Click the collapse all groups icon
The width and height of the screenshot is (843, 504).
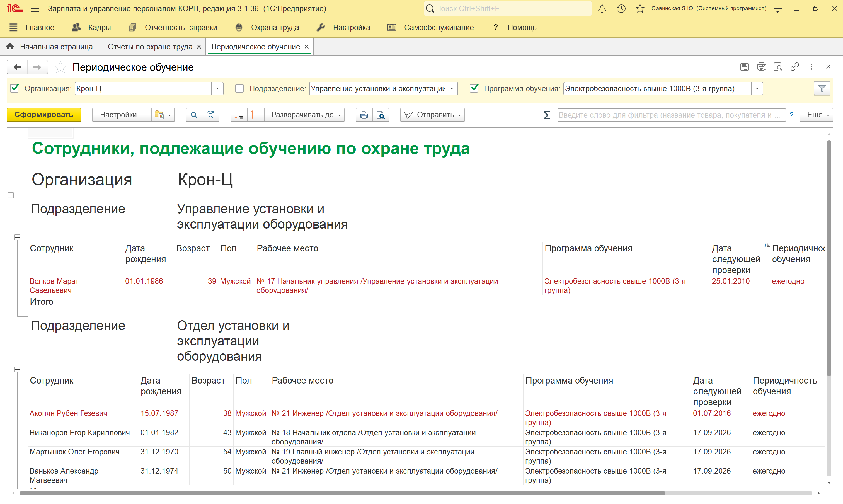(255, 115)
